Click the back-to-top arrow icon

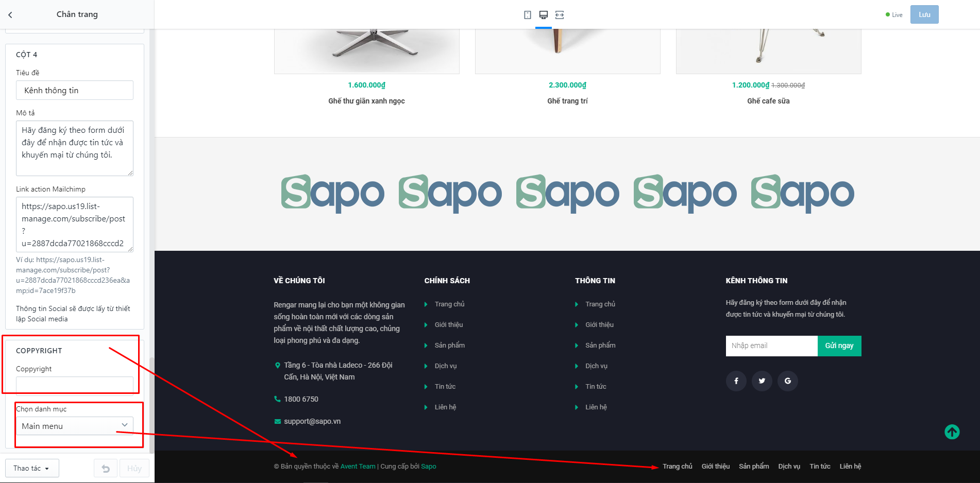[952, 432]
